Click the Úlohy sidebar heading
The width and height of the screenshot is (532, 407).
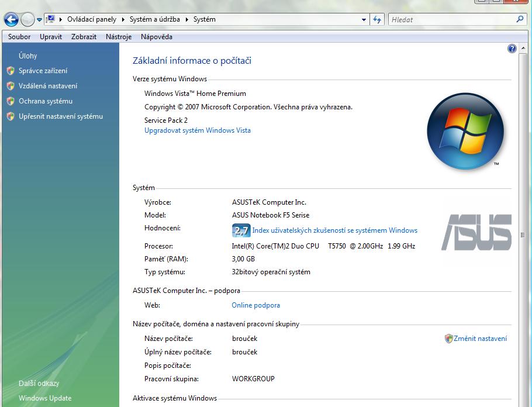[28, 56]
